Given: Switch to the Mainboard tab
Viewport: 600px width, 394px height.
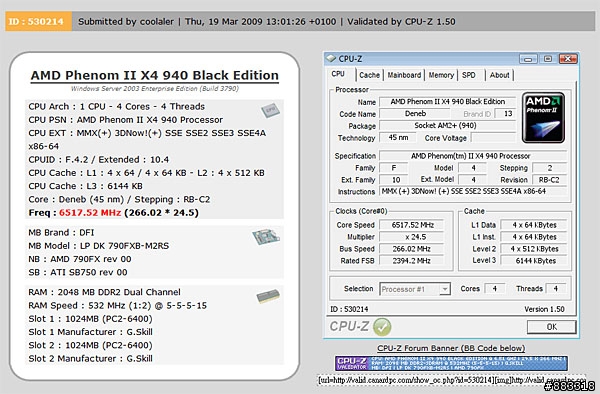Looking at the screenshot, I should [404, 75].
